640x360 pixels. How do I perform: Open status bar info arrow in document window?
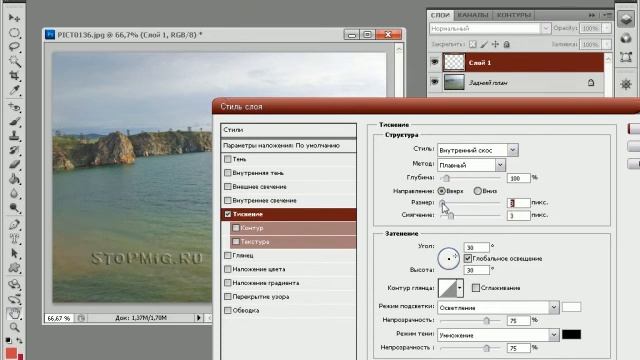tap(198, 318)
